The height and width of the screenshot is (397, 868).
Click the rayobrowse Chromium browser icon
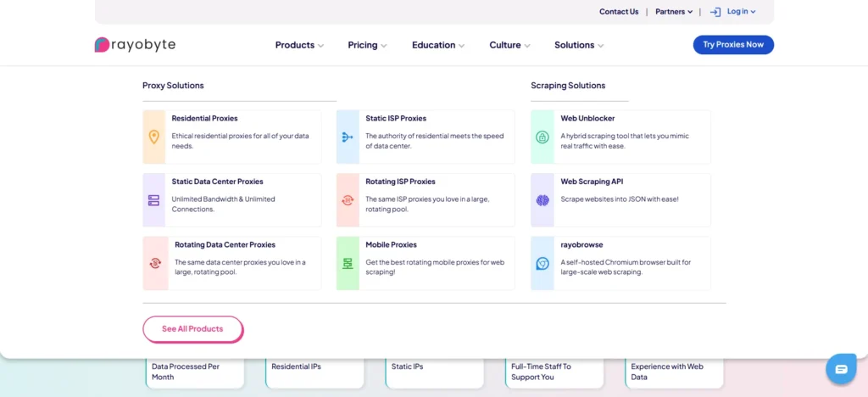tap(542, 264)
